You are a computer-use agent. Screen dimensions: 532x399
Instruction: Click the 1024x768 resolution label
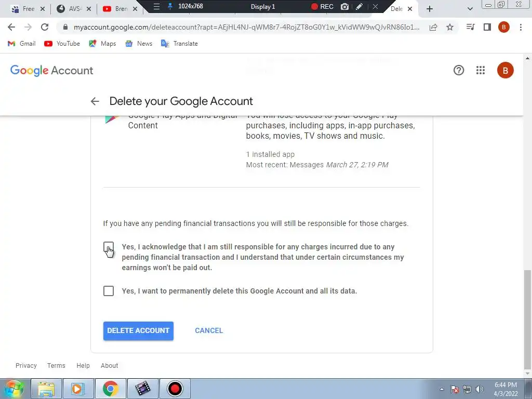pyautogui.click(x=190, y=6)
